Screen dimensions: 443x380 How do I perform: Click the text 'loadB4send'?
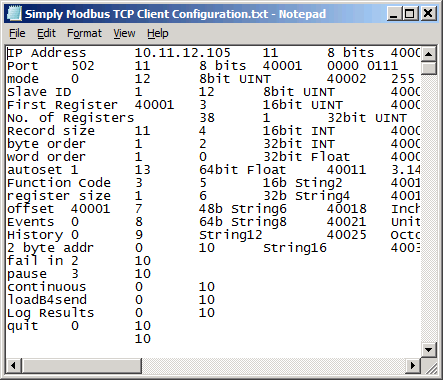pos(47,300)
